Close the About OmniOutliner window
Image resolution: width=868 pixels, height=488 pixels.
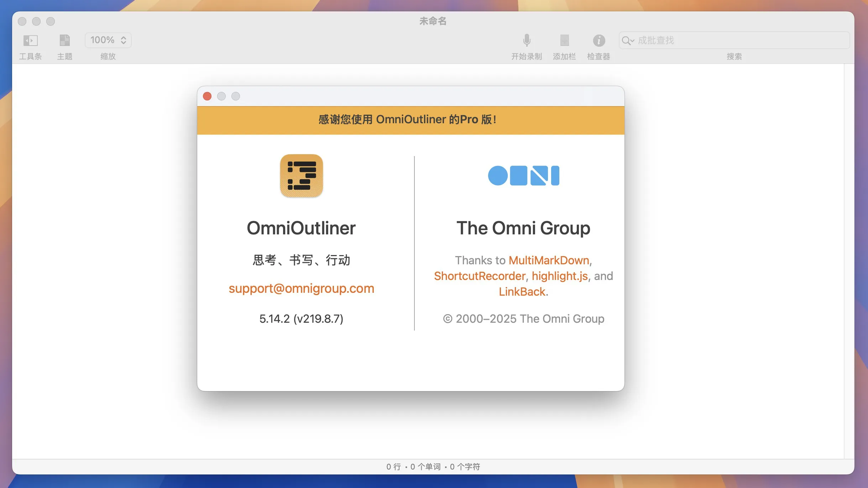207,96
